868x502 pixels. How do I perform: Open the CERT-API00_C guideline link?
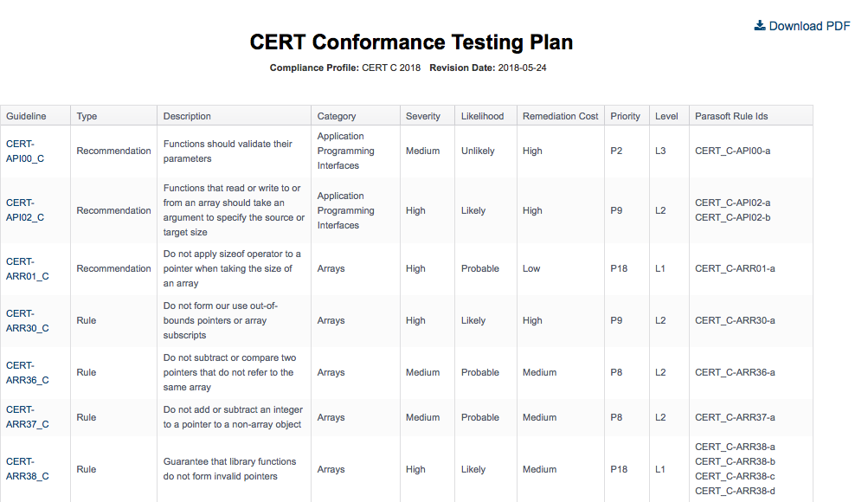coord(25,151)
